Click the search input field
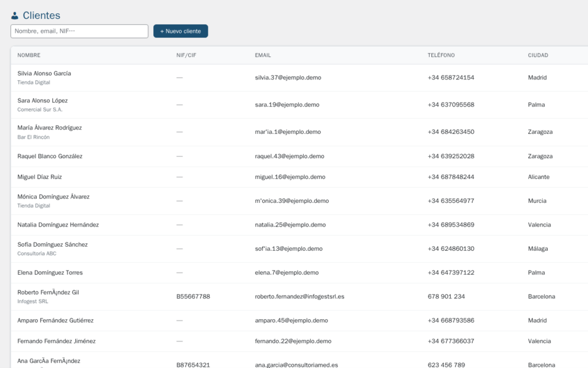Viewport: 588px width, 368px height. click(79, 31)
